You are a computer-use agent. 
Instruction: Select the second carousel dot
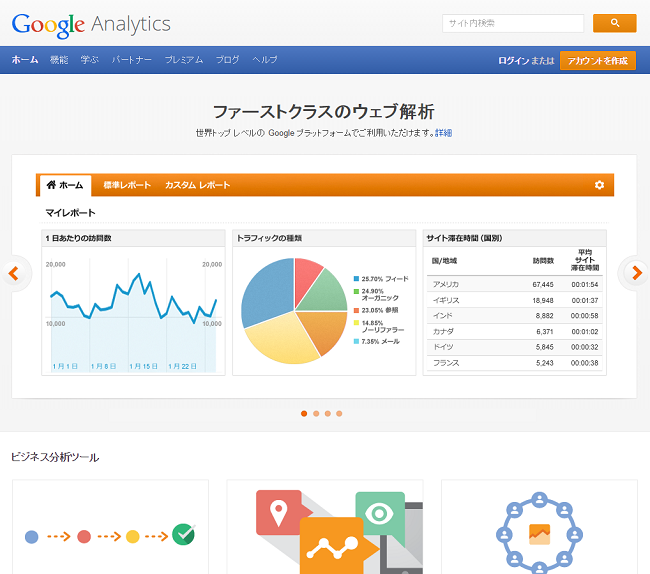[316, 414]
